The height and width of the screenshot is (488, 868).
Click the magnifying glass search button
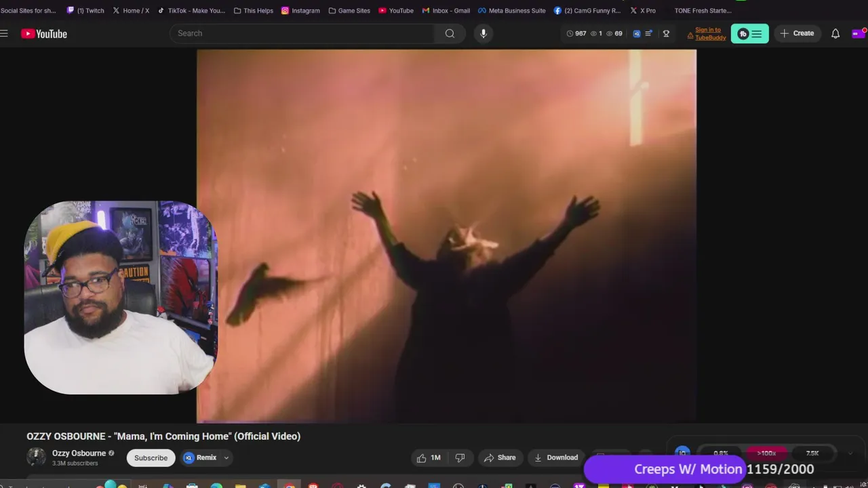[x=450, y=33]
